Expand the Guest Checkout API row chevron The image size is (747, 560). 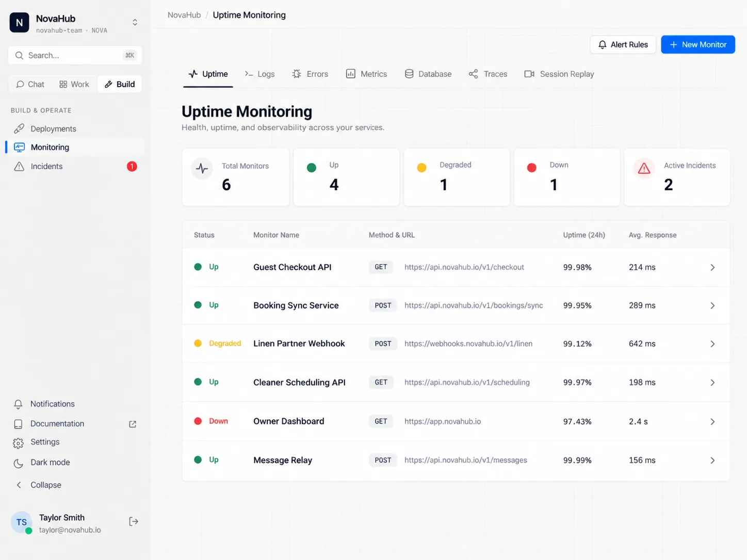[x=712, y=267]
